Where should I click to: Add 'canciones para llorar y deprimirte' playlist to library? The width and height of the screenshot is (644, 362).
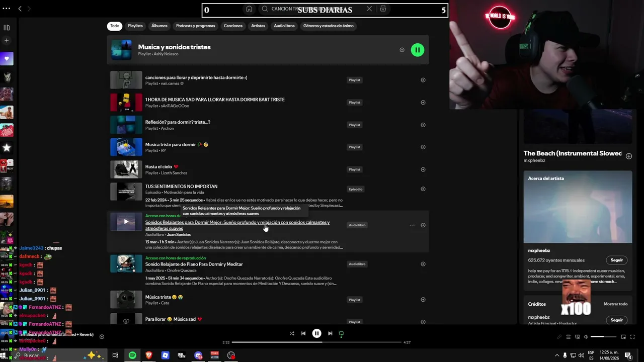coord(423,80)
